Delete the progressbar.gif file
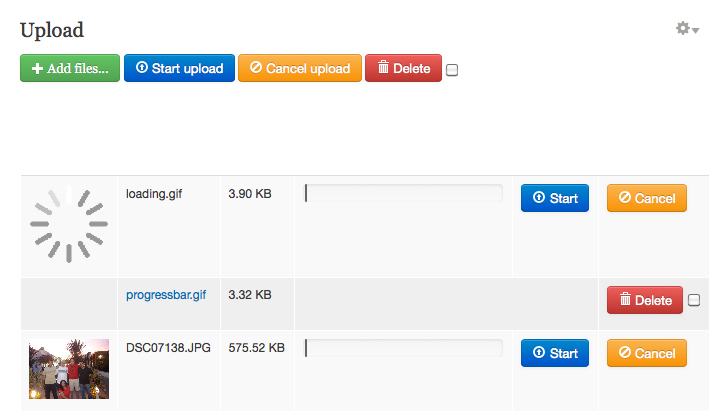Viewport: 720px width, 418px height. (645, 300)
